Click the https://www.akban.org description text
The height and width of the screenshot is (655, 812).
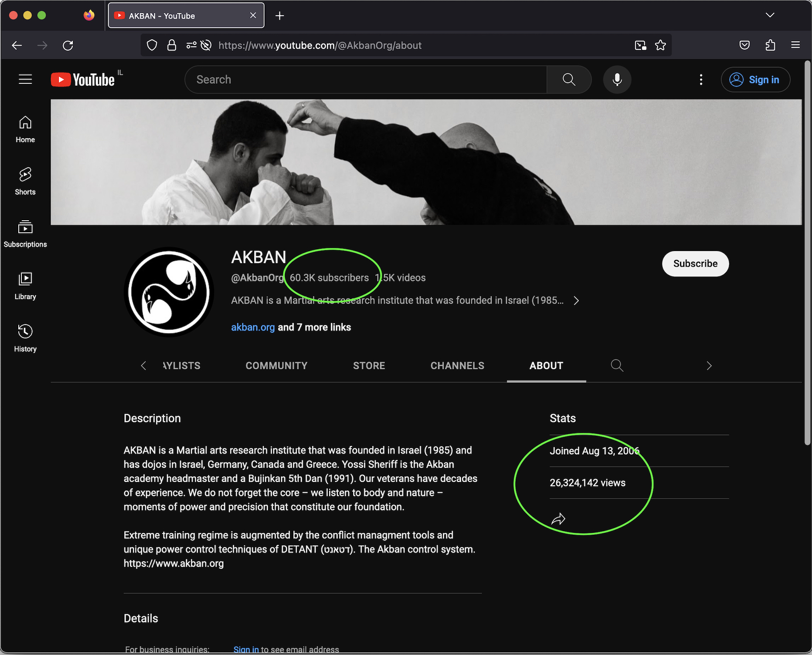tap(174, 564)
